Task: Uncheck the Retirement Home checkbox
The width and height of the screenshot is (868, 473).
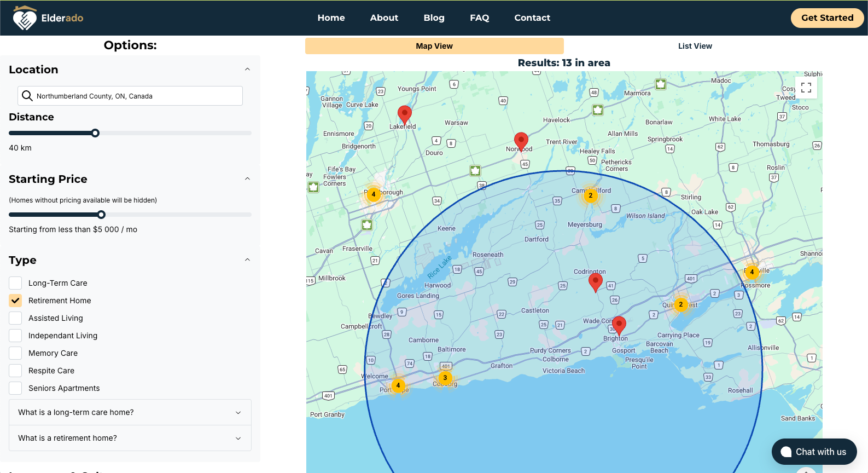Action: 15,301
